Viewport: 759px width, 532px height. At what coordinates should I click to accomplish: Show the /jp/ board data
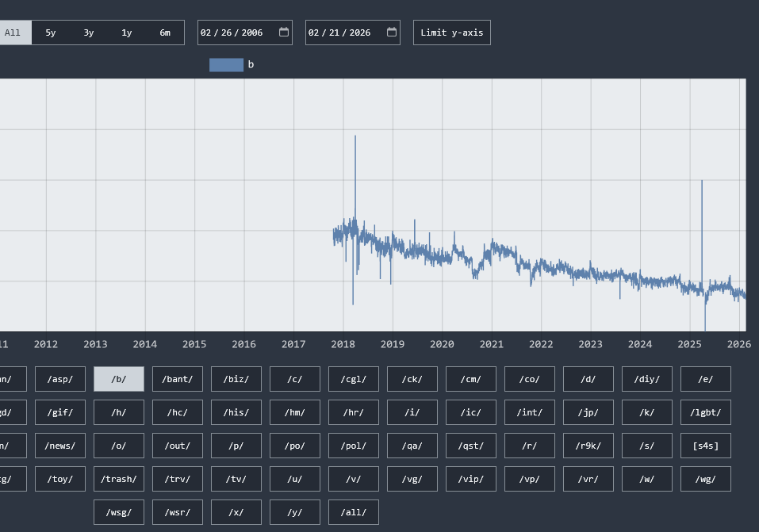coord(588,412)
